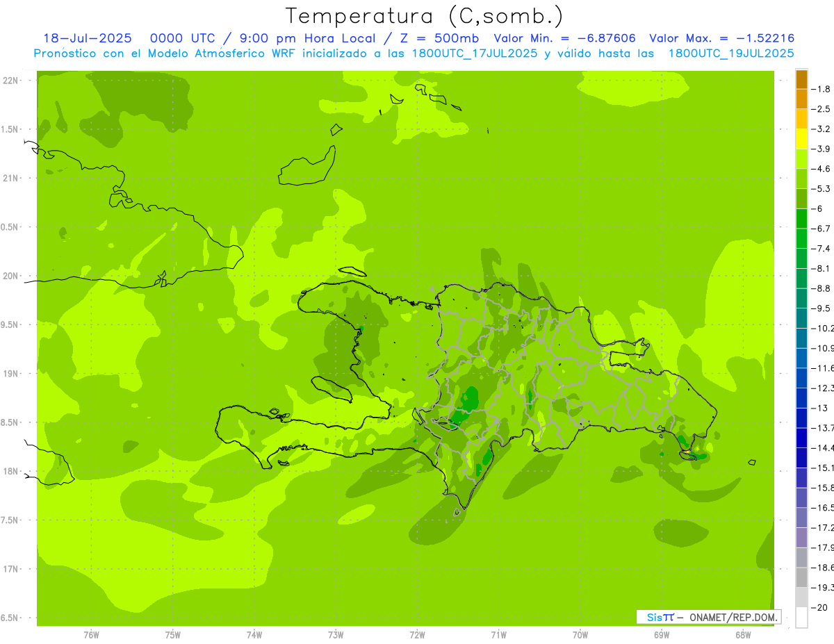Click the '74W' longitude label
Image resolution: width=834 pixels, height=644 pixels.
pos(254,635)
